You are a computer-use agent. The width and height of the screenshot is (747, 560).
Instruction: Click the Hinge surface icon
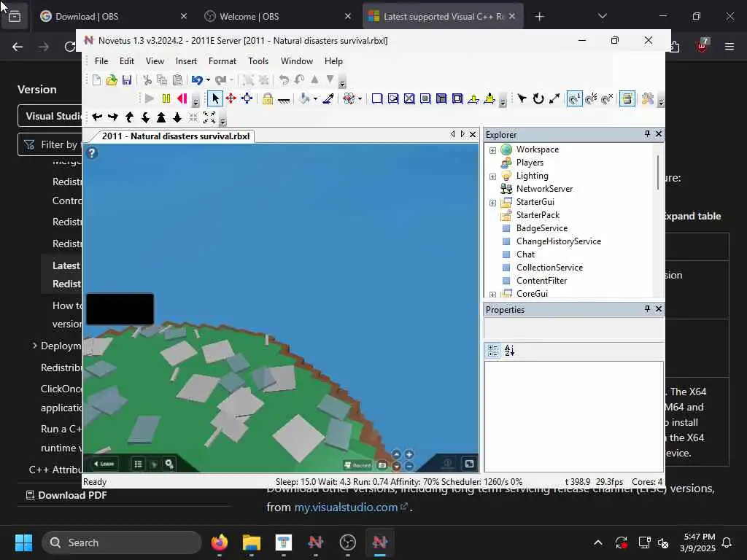[473, 98]
